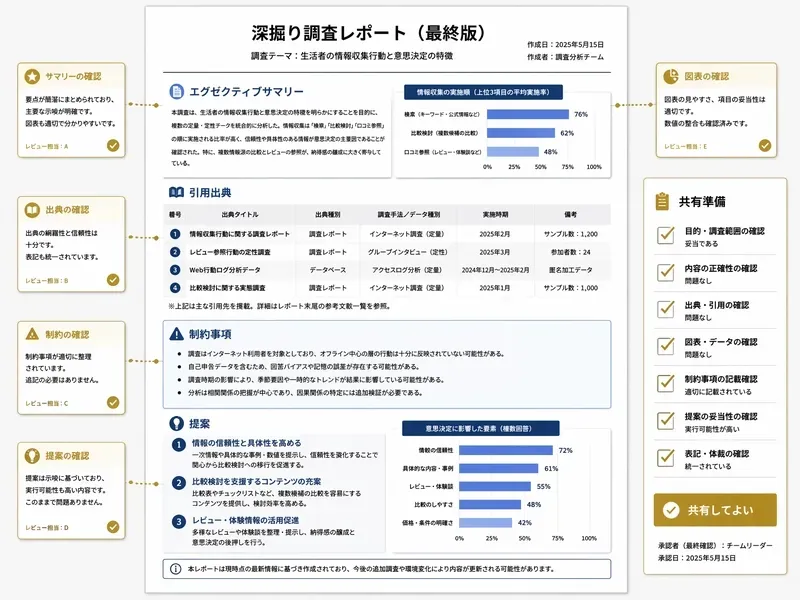This screenshot has width=800, height=600.
Task: Click the lightbulb icon beside 提案 heading
Action: [x=176, y=423]
